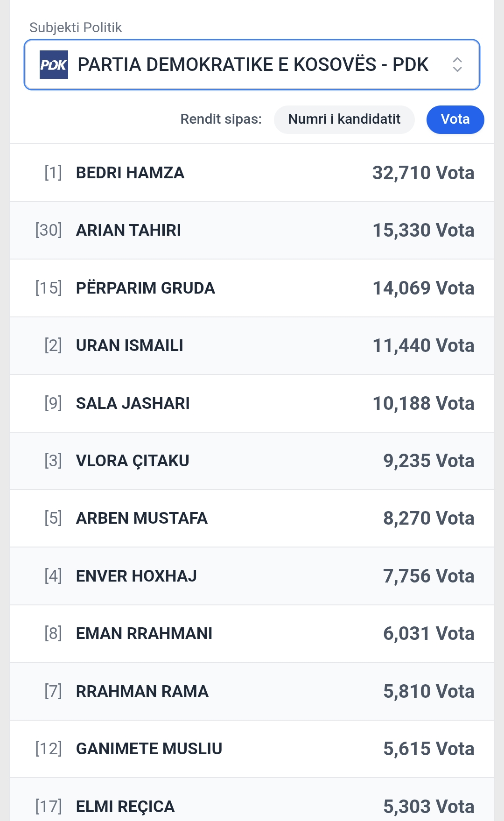The height and width of the screenshot is (821, 504).
Task: Click ARIAN TAHIRI candidate entry
Action: point(252,230)
